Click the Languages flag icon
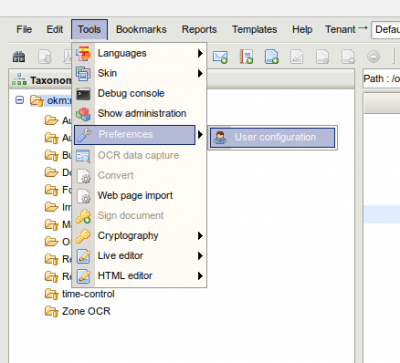 83,53
